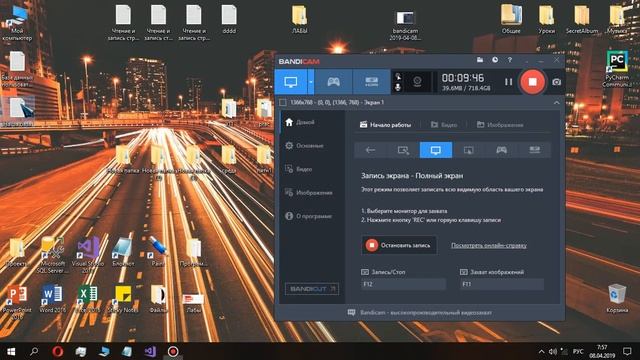Open the Windows Start menu

tap(11, 351)
